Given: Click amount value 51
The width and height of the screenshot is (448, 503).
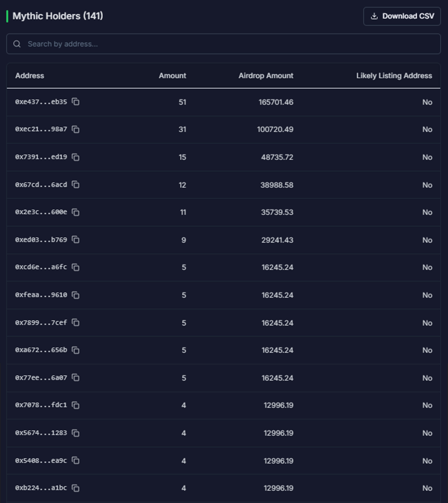Looking at the screenshot, I should tap(182, 102).
